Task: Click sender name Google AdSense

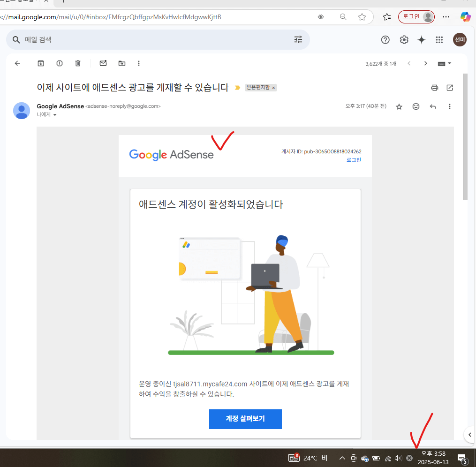Action: click(60, 106)
